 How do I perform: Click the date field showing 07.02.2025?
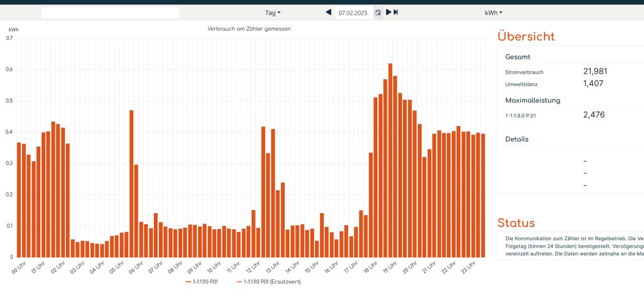click(353, 13)
